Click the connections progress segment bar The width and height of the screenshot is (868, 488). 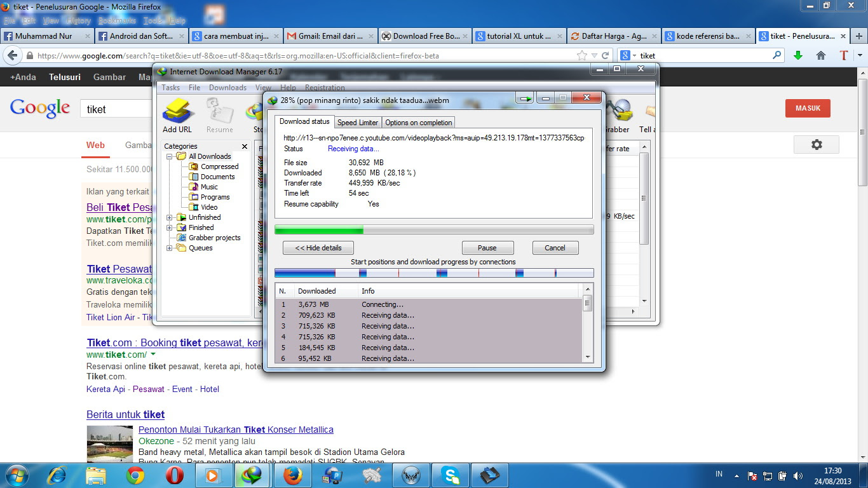[x=434, y=273]
